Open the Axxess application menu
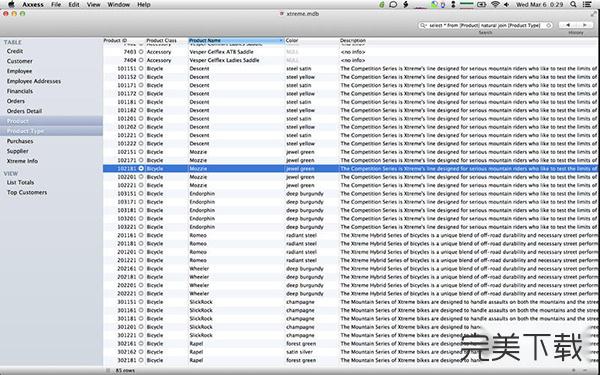This screenshot has width=600, height=375. point(33,5)
